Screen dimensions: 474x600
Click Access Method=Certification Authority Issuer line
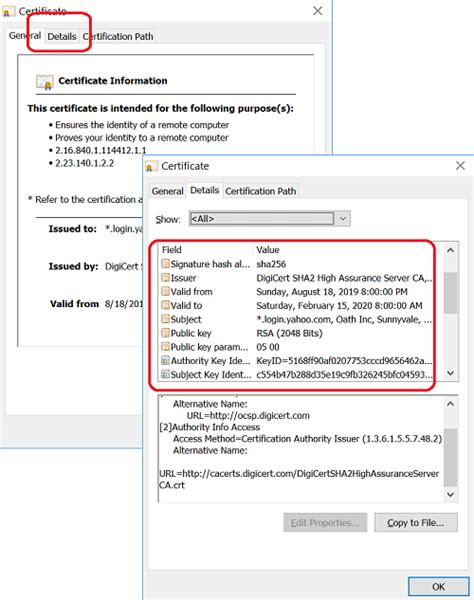tap(307, 439)
